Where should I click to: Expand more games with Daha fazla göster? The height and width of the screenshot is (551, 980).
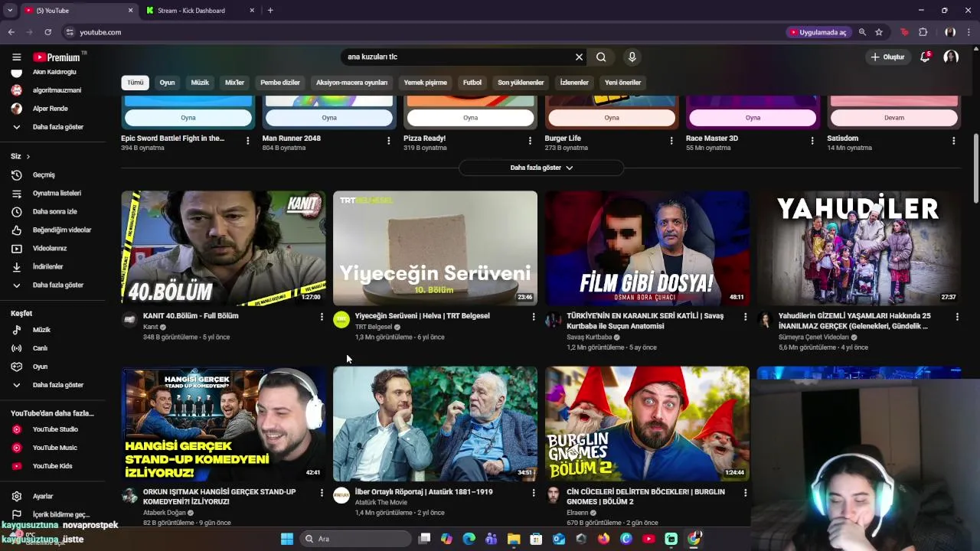click(x=541, y=168)
